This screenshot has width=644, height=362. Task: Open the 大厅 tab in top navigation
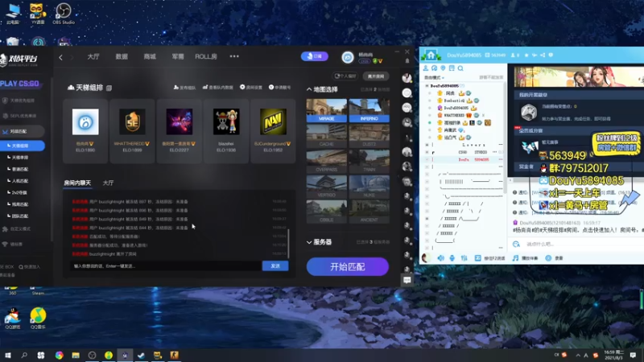pos(93,56)
